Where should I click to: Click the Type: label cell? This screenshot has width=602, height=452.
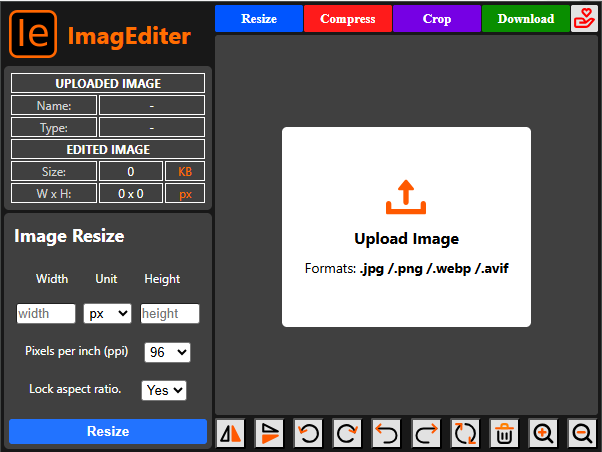point(54,127)
